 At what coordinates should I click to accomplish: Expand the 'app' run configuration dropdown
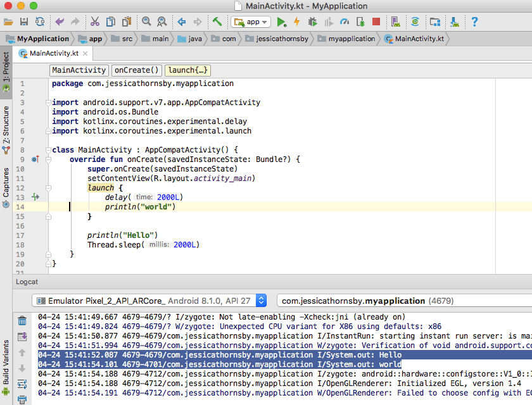(x=264, y=21)
